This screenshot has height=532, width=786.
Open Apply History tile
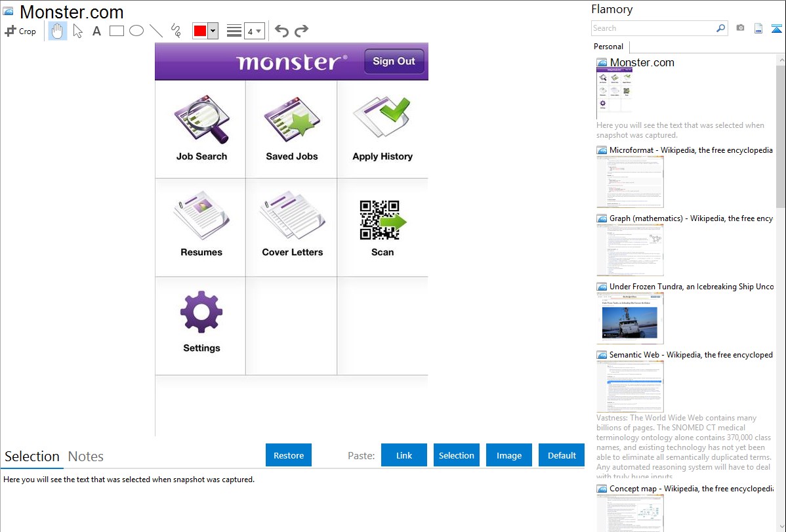[383, 129]
